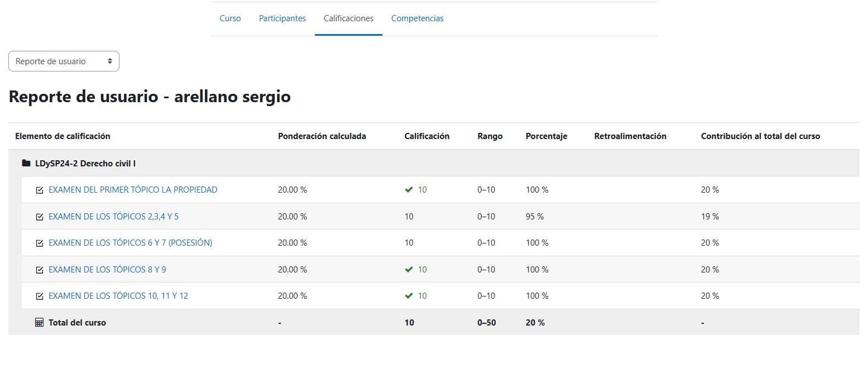The height and width of the screenshot is (373, 868).
Task: Click green checkmark on first exam grade
Action: (409, 190)
